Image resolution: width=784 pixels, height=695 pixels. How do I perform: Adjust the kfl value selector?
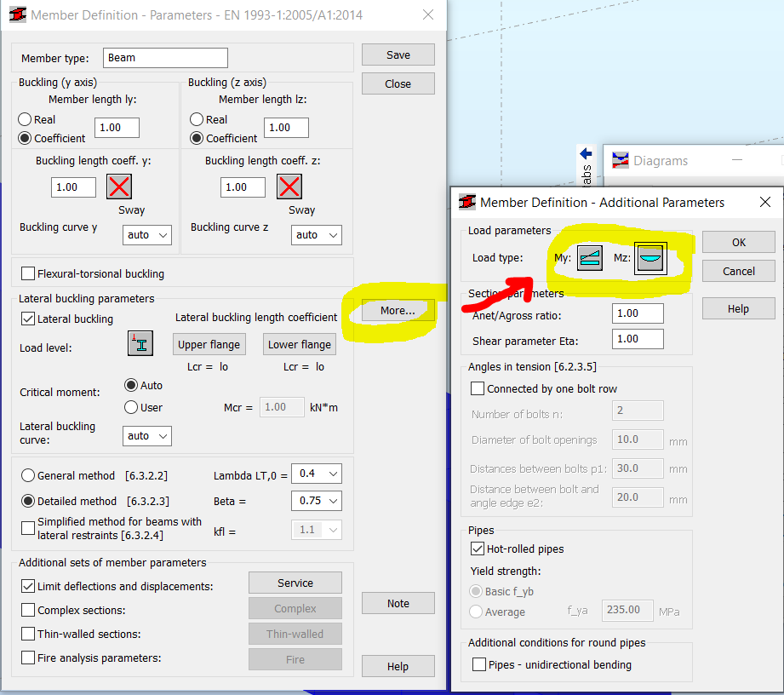click(x=316, y=530)
